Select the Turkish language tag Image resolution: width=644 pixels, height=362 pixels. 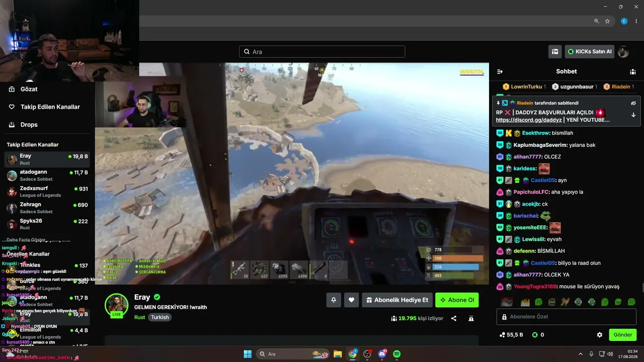[160, 317]
